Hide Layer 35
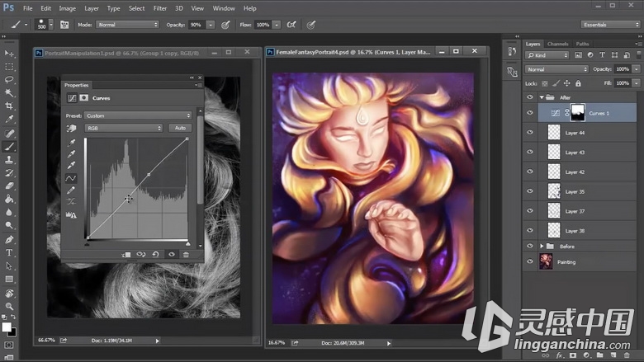 tap(530, 191)
